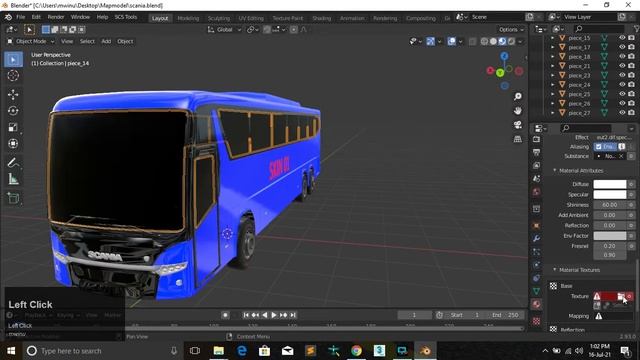
Task: Choose the Annotate pencil tool
Action: [13, 163]
